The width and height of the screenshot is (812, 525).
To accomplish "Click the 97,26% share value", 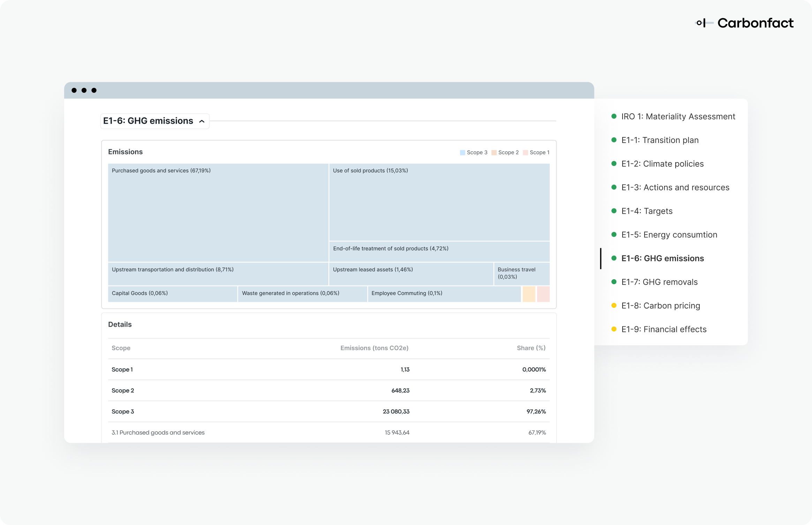I will tap(536, 411).
